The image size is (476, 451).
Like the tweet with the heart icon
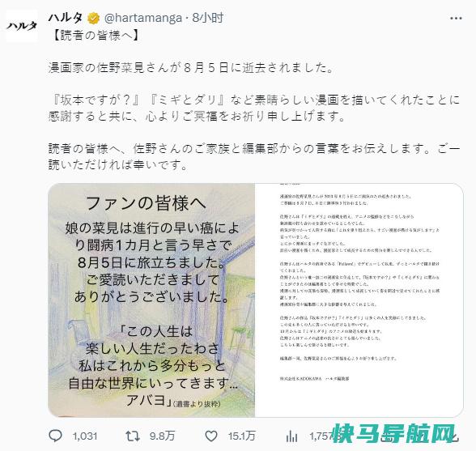(211, 436)
